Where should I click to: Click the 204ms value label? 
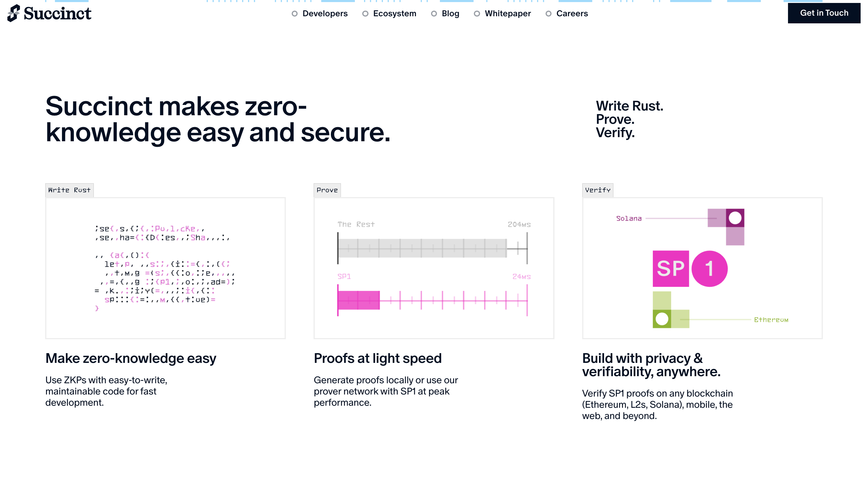click(x=519, y=225)
